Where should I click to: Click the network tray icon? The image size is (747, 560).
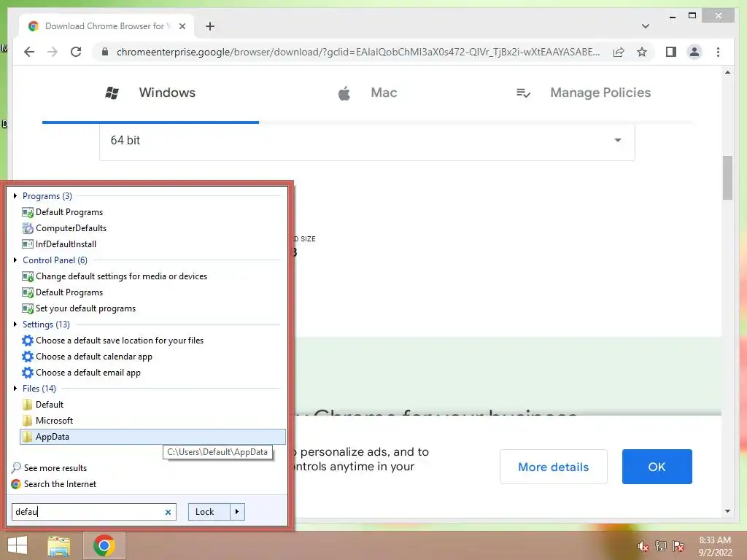(661, 546)
